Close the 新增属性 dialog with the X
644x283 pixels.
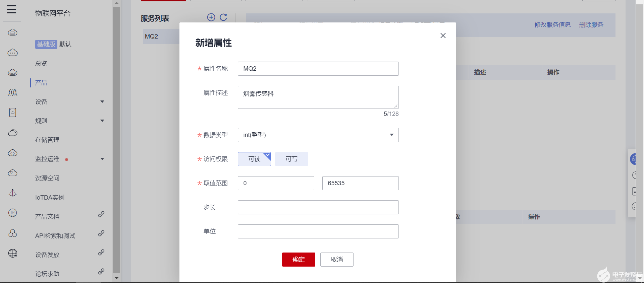point(443,36)
